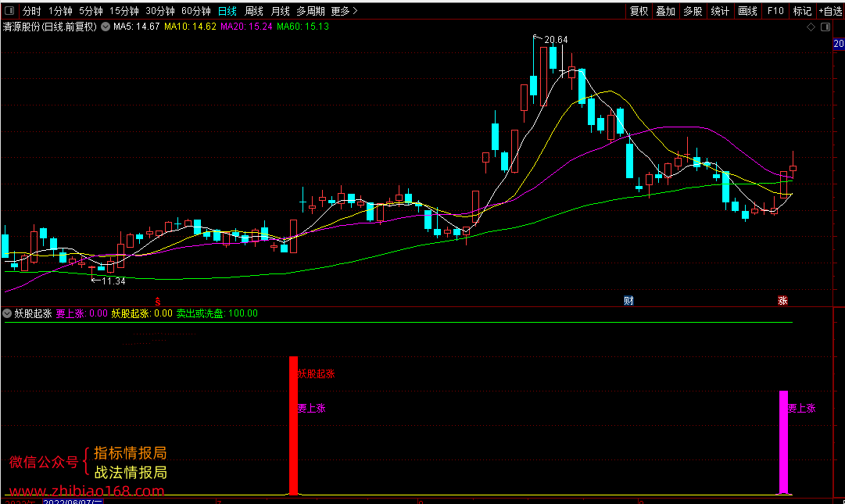
Task: Activate the 画线 drawing tools
Action: 747,11
